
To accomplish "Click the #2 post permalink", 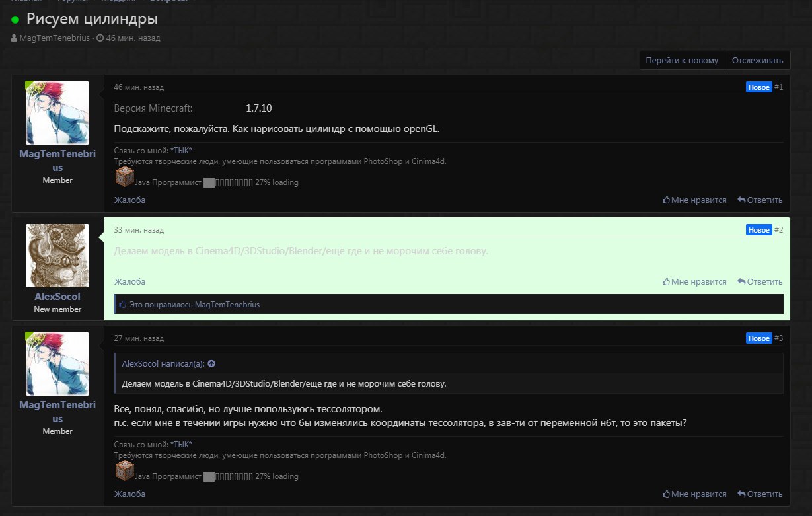I will click(x=779, y=230).
